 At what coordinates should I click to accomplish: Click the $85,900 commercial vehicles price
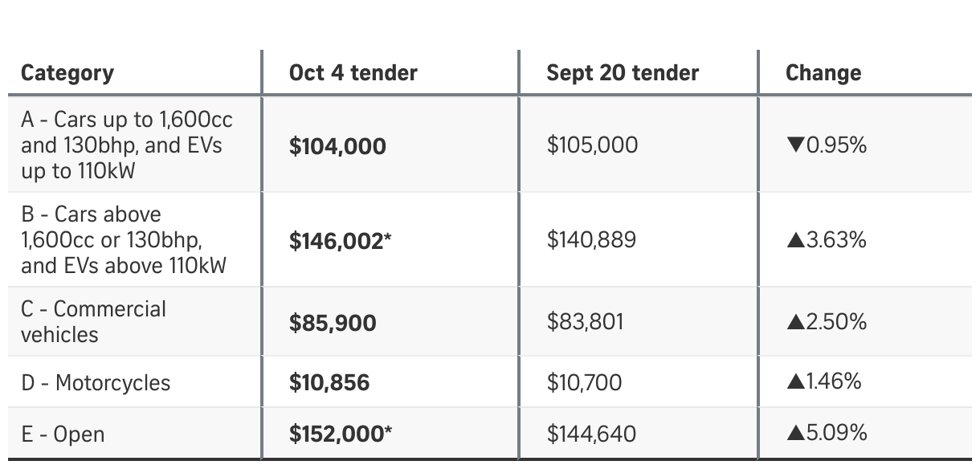click(x=333, y=323)
